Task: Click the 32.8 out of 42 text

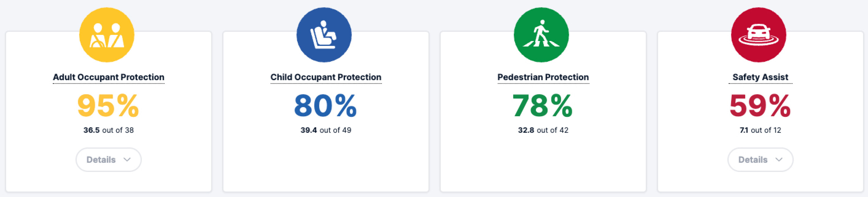Action: click(x=543, y=130)
